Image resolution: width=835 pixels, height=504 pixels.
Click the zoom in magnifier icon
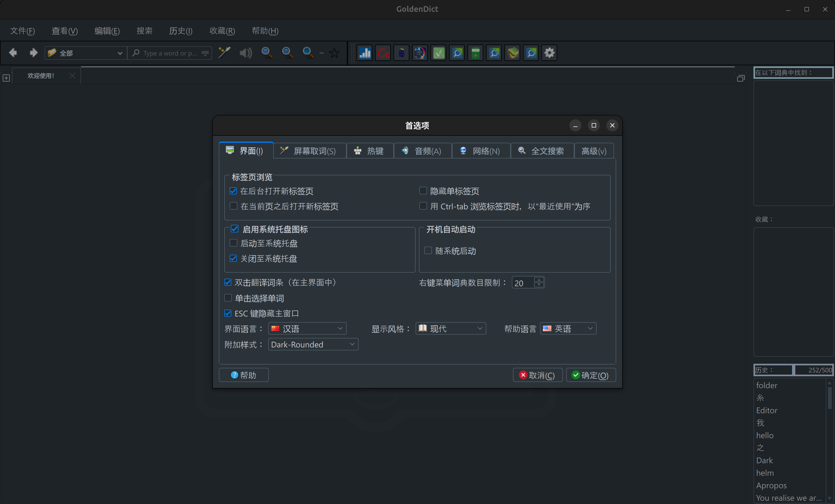(267, 53)
